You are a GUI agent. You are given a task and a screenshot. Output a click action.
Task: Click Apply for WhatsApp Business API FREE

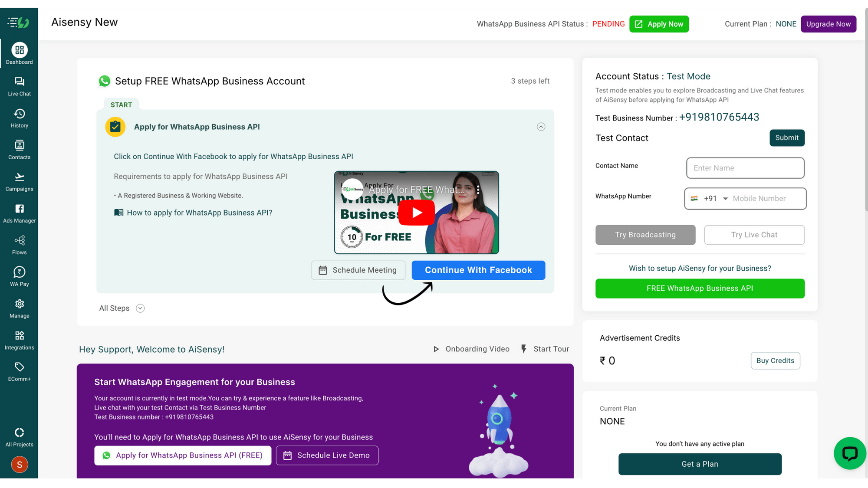(183, 455)
